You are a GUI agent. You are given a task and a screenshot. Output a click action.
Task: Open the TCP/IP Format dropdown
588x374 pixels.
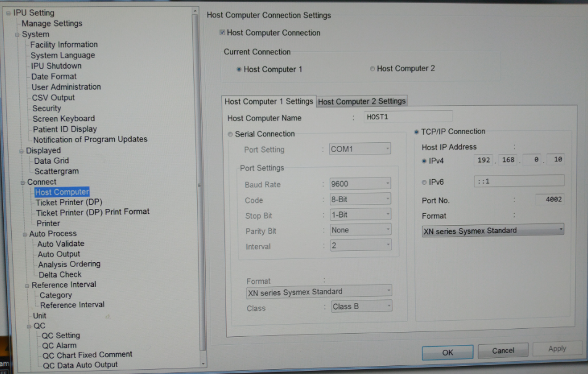[492, 230]
